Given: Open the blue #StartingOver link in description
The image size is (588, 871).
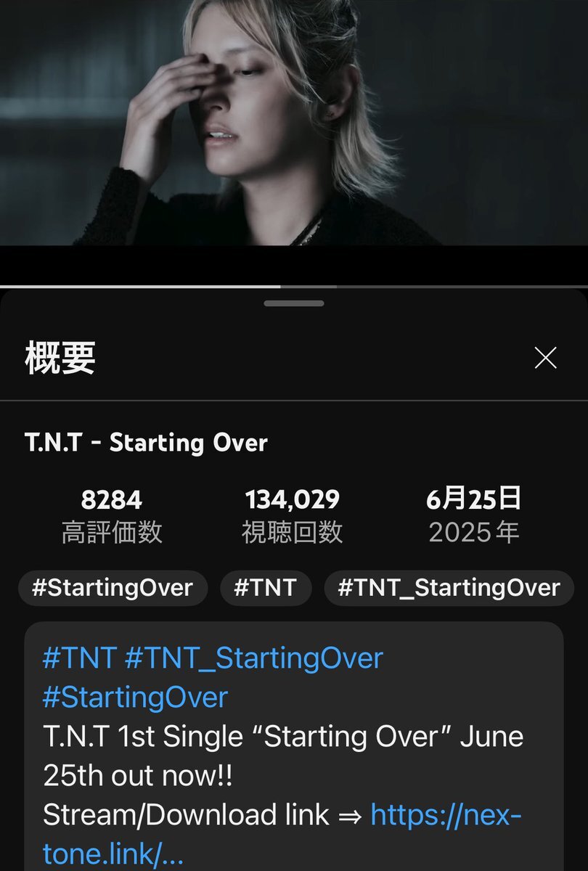Looking at the screenshot, I should pyautogui.click(x=135, y=698).
